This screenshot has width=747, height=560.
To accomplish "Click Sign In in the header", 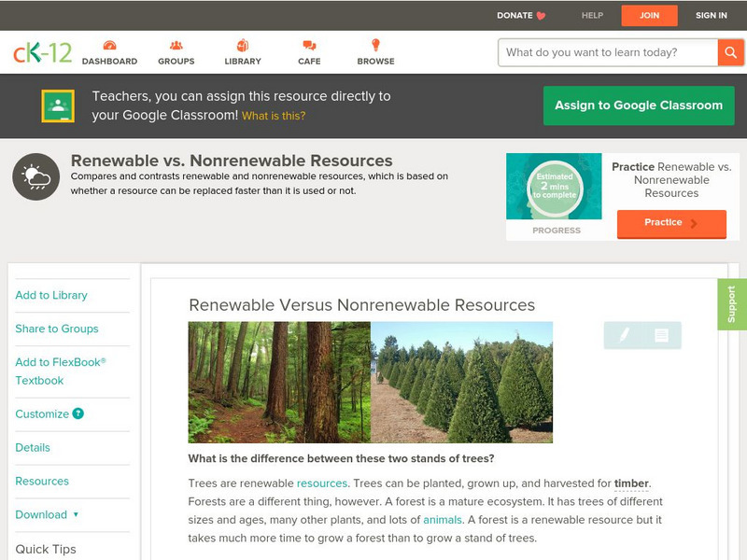I will click(711, 16).
